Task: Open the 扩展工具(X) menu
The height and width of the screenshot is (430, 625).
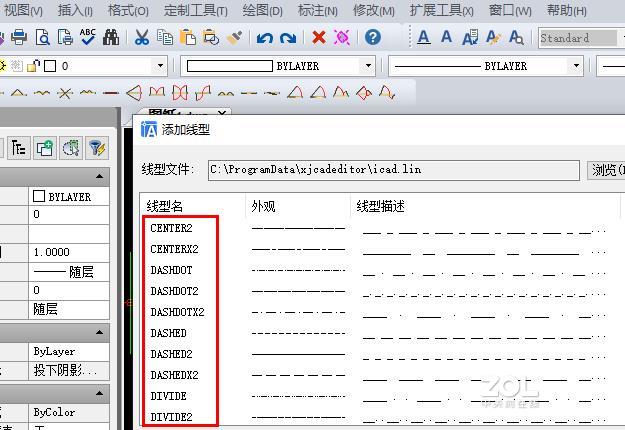Action: point(442,10)
